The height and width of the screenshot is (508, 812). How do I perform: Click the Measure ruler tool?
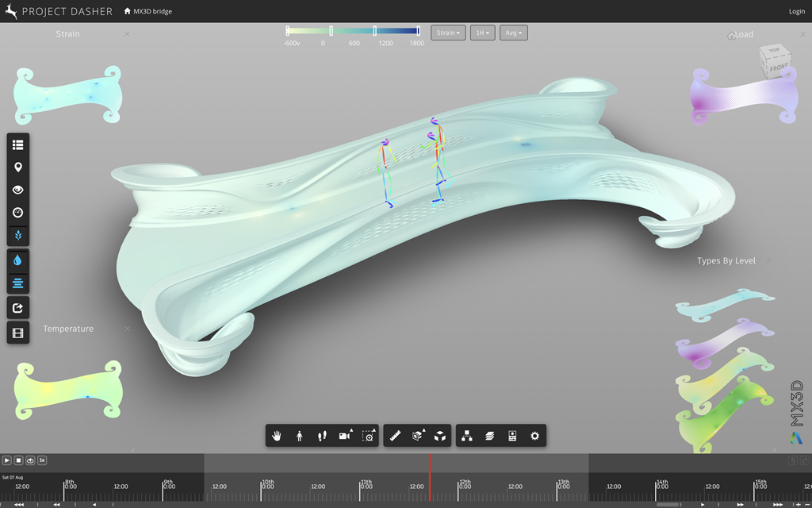pyautogui.click(x=395, y=436)
